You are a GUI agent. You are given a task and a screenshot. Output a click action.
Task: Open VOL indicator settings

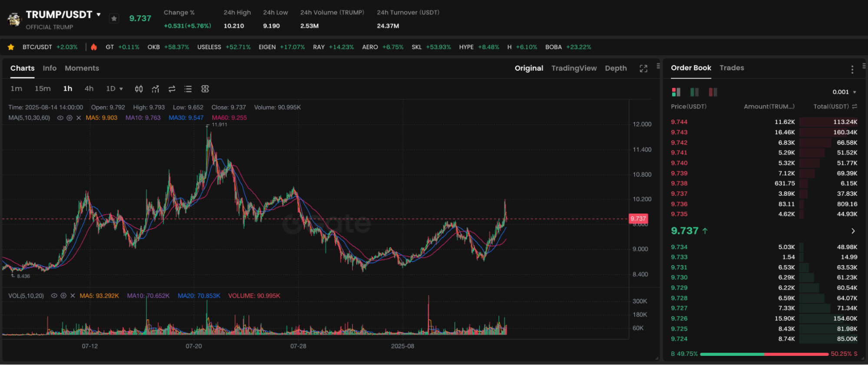click(x=63, y=296)
